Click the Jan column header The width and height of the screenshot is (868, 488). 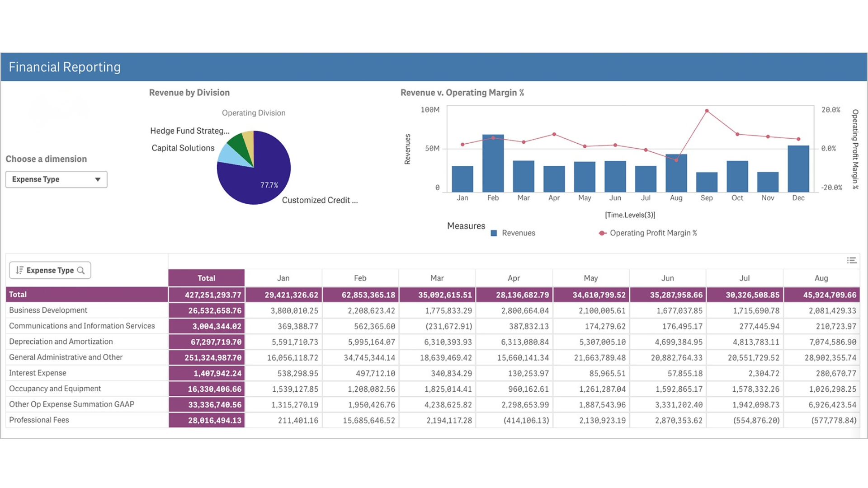(x=283, y=278)
